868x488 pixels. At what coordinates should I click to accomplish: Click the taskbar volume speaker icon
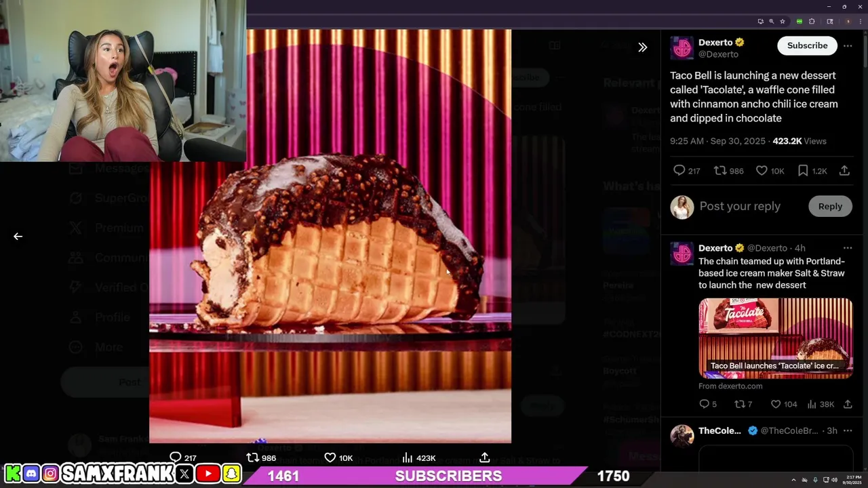[x=834, y=480]
